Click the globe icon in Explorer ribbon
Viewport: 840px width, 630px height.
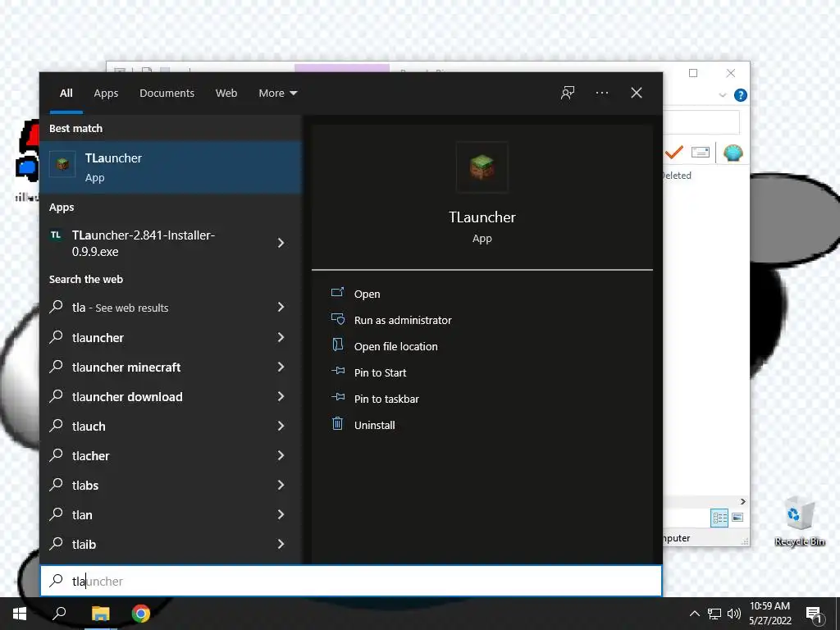(733, 153)
